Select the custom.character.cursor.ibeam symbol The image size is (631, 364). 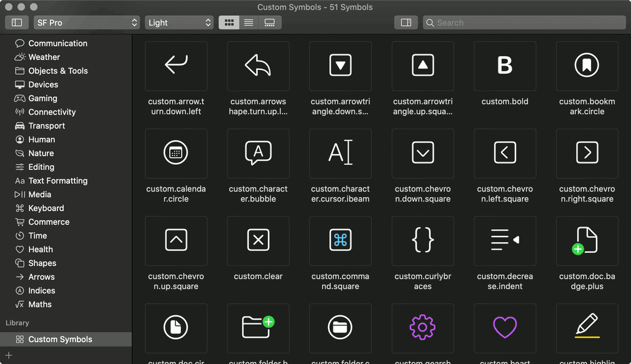(340, 153)
